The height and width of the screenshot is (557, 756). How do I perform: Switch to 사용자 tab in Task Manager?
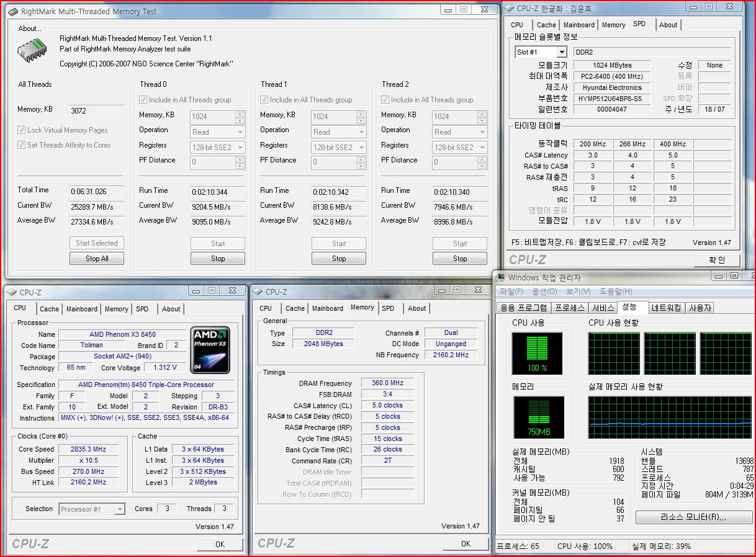point(700,308)
